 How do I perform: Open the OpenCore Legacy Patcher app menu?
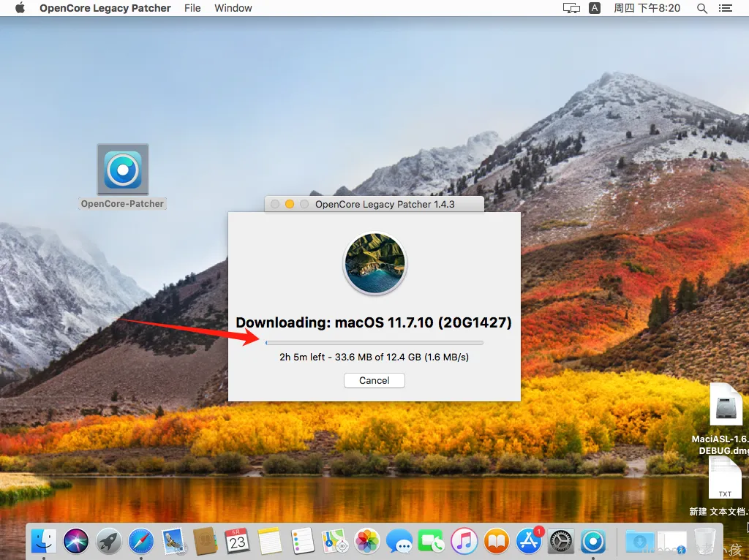coord(105,8)
